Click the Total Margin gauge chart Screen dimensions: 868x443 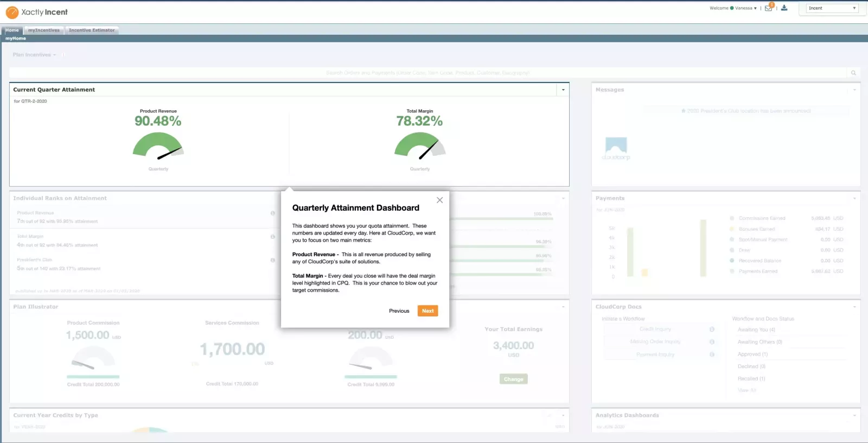pos(420,146)
